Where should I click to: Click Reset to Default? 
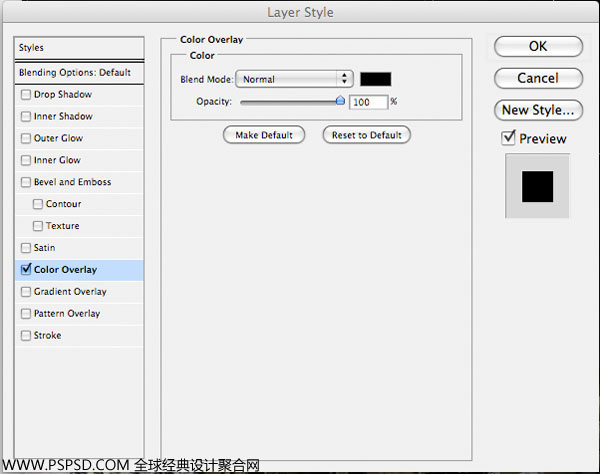pyautogui.click(x=367, y=135)
